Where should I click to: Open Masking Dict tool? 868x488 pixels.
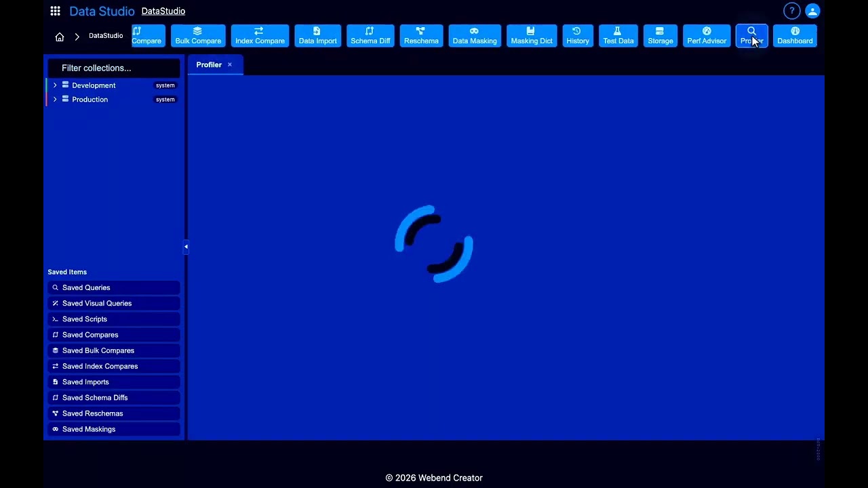click(532, 36)
